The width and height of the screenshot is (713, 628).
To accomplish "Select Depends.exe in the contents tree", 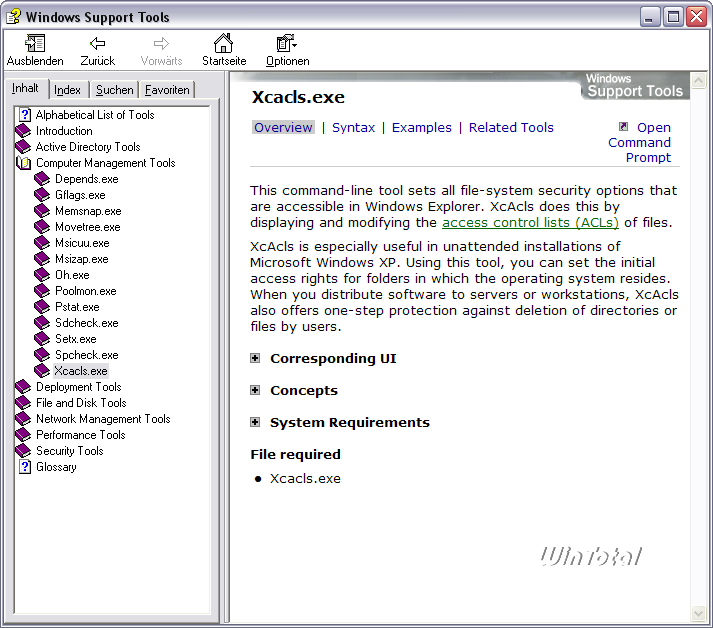I will click(x=86, y=179).
